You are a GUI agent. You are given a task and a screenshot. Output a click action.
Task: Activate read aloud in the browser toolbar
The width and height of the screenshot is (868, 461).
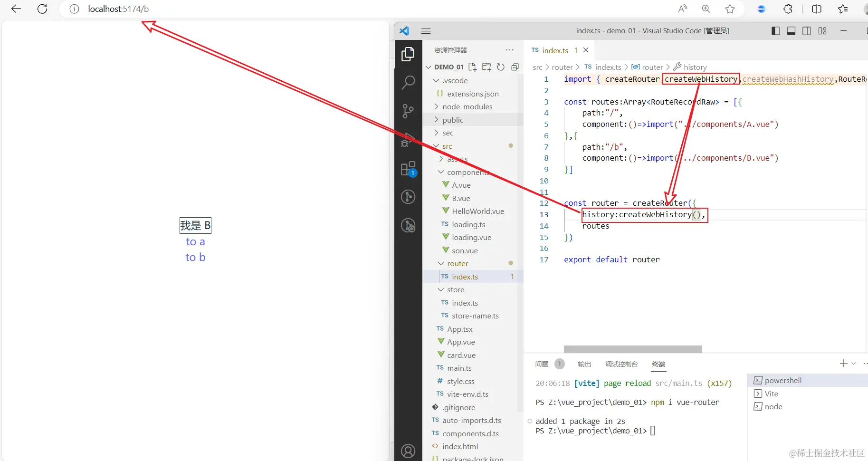tap(683, 9)
